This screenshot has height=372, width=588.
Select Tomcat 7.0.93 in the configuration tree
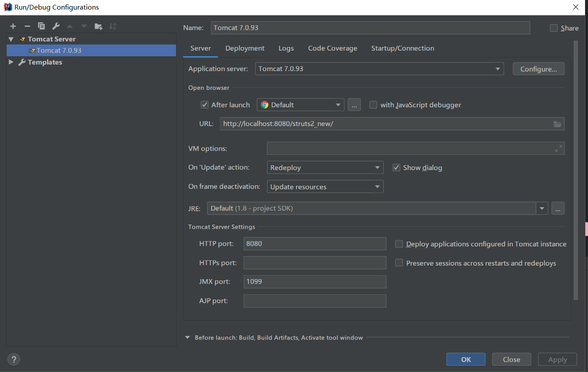point(91,51)
